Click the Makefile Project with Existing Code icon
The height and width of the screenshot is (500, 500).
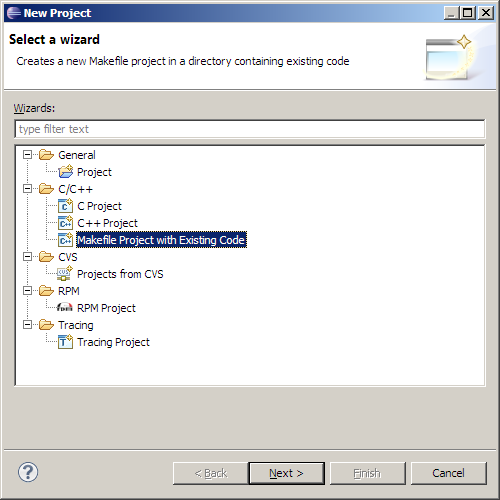pyautogui.click(x=65, y=240)
